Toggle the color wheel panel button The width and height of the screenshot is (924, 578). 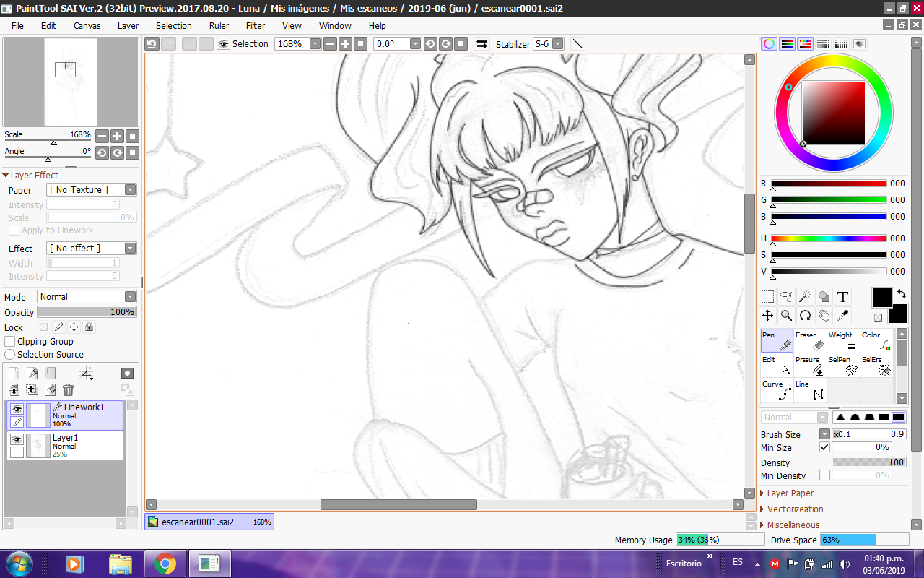click(x=770, y=44)
